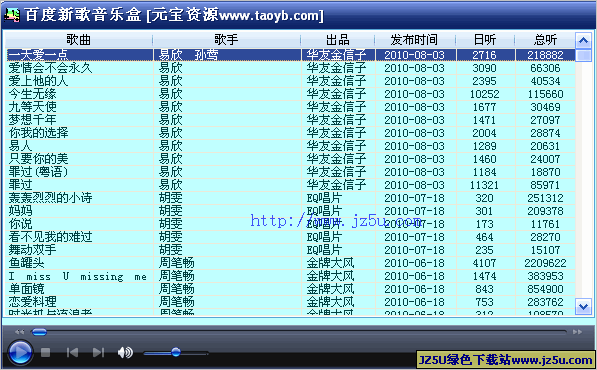Select the song 罪过(粤语)
Viewport: 597px width, 370px height.
(x=38, y=172)
